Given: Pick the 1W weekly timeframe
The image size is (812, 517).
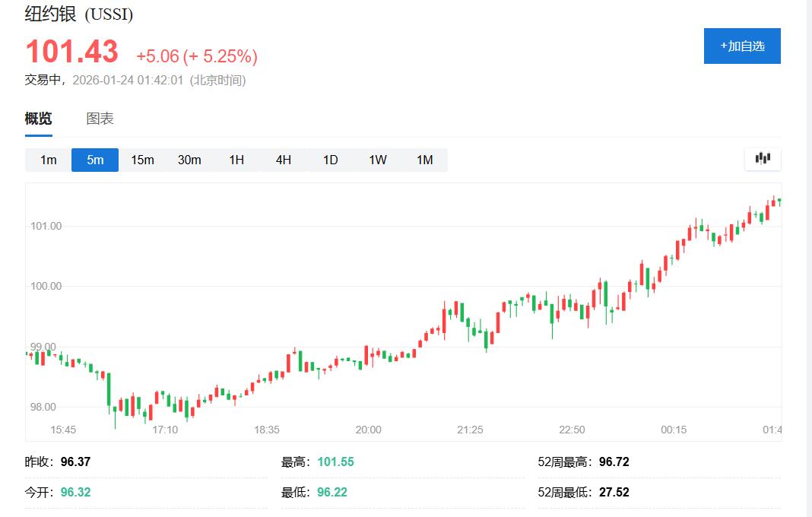Looking at the screenshot, I should tap(378, 160).
